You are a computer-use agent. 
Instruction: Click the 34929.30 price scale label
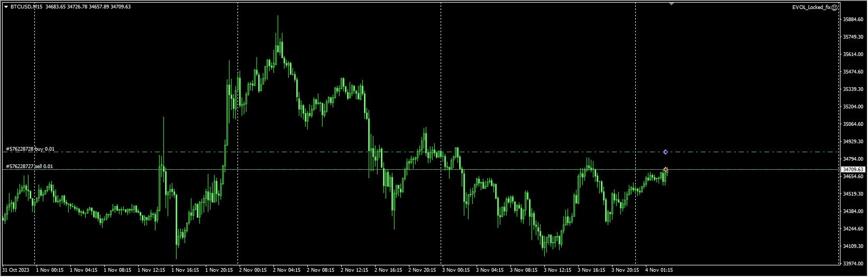tap(853, 142)
